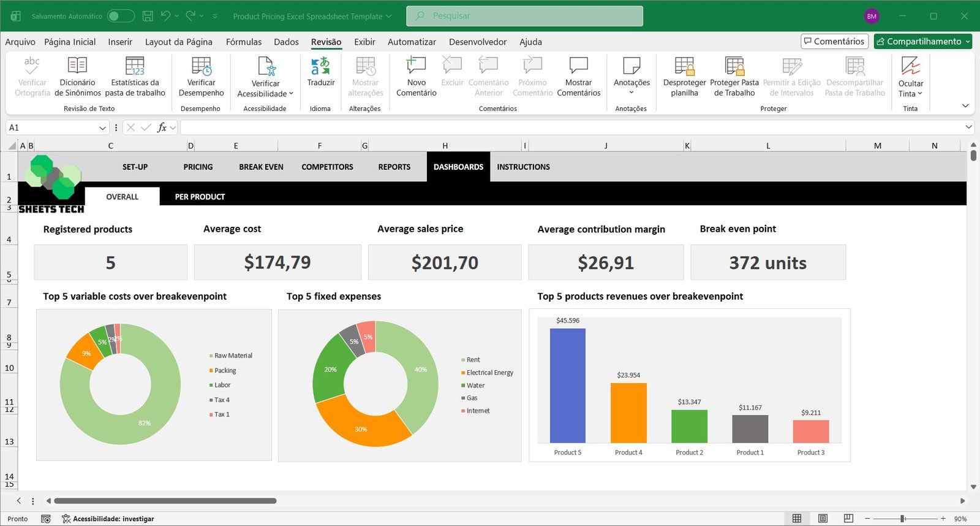The height and width of the screenshot is (526, 980).
Task: Run Verificar Ortografia spell check
Action: coord(32,76)
